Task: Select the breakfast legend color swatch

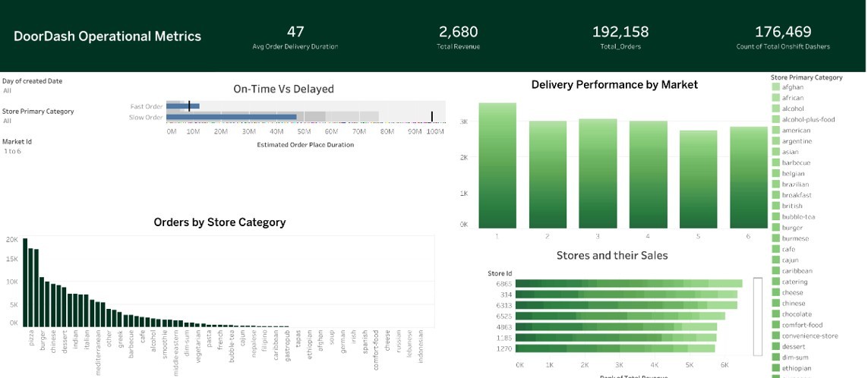Action: coord(775,195)
